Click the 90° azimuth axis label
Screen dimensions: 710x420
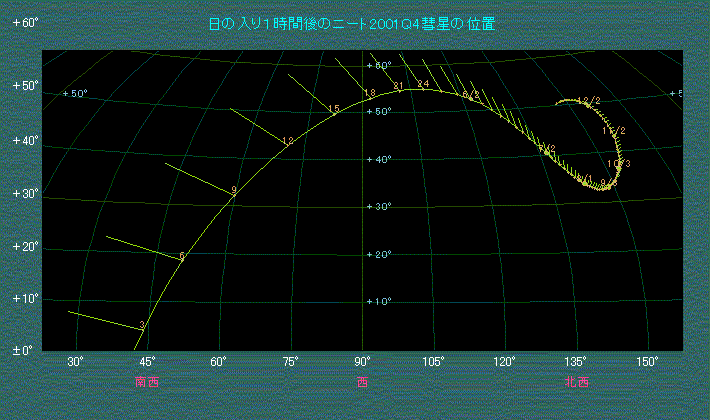362,361
